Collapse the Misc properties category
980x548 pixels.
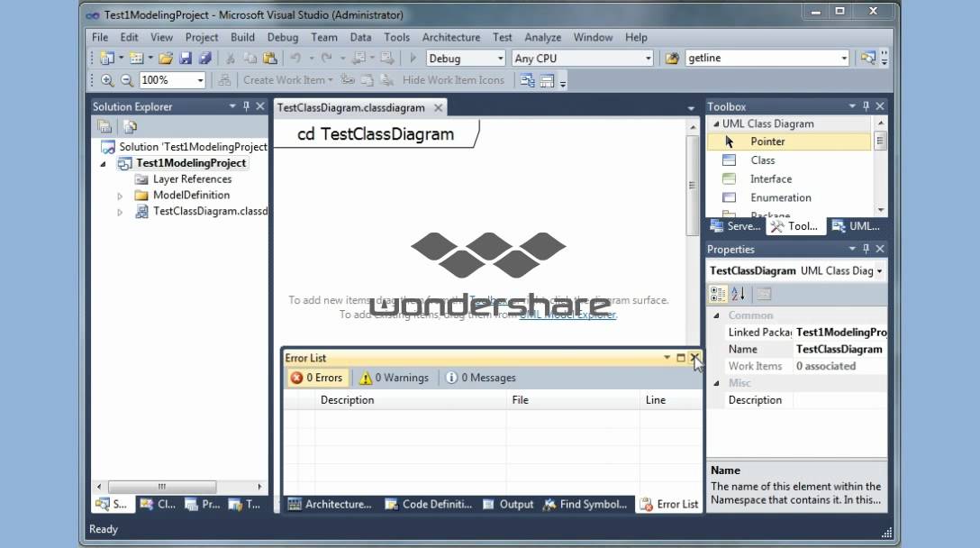tap(717, 383)
